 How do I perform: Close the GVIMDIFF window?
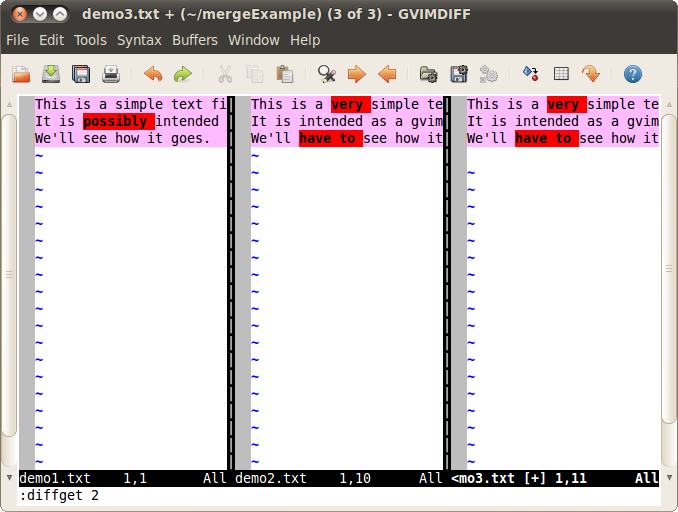coord(19,14)
